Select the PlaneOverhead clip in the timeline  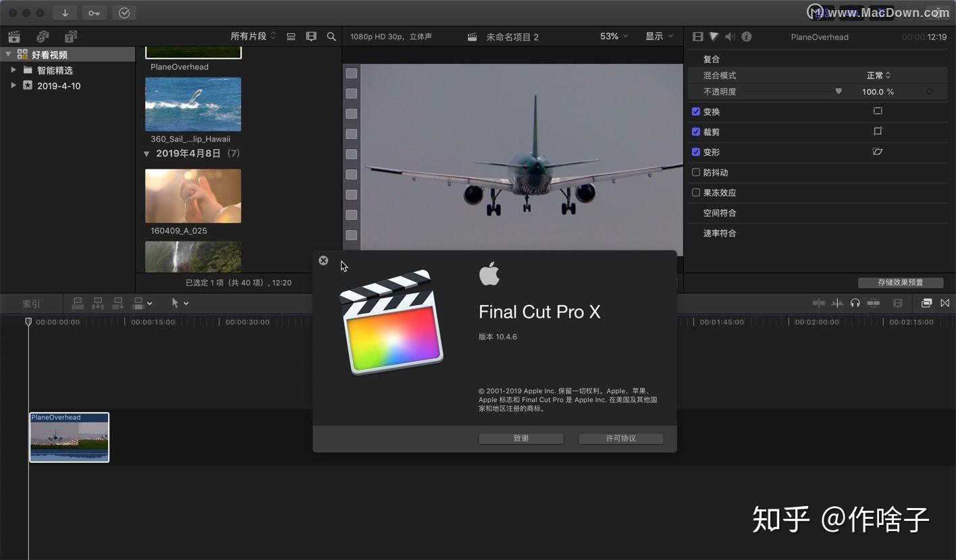pos(69,437)
